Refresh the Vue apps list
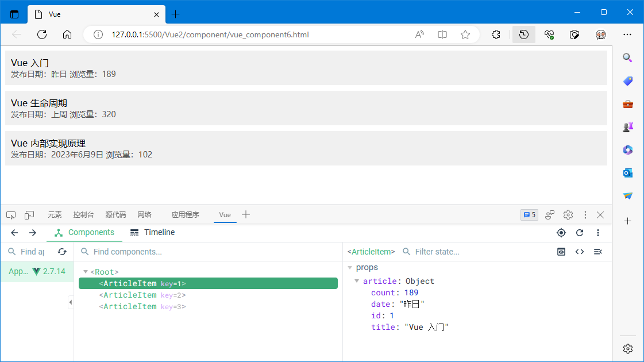Image resolution: width=644 pixels, height=362 pixels. click(62, 252)
